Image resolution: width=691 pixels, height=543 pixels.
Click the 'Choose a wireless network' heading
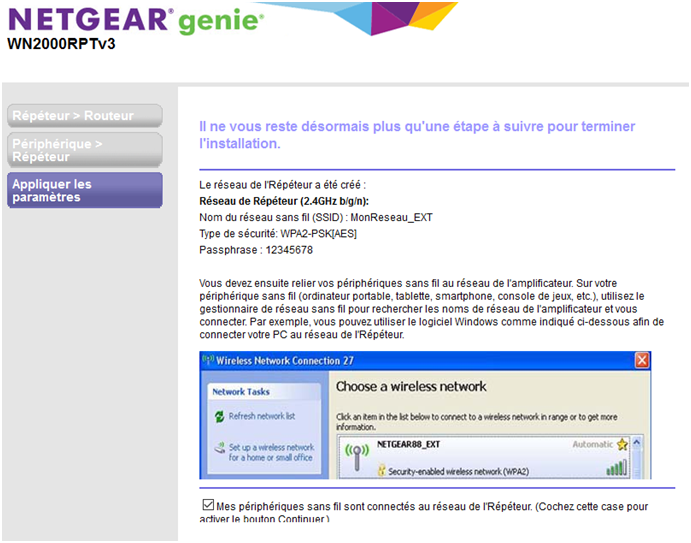coord(411,387)
